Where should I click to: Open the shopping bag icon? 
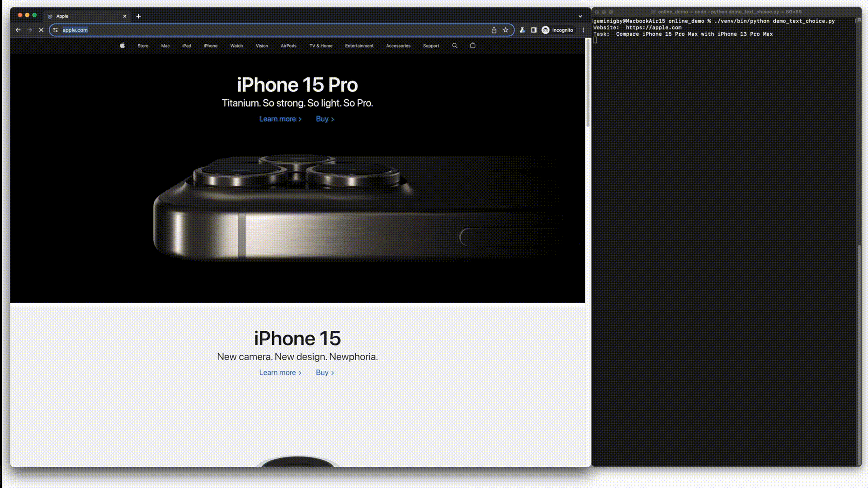(x=472, y=45)
